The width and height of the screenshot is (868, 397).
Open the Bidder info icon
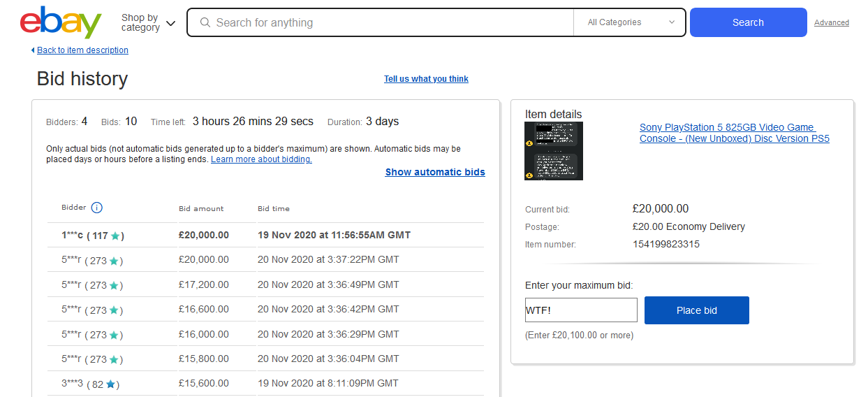tap(97, 208)
